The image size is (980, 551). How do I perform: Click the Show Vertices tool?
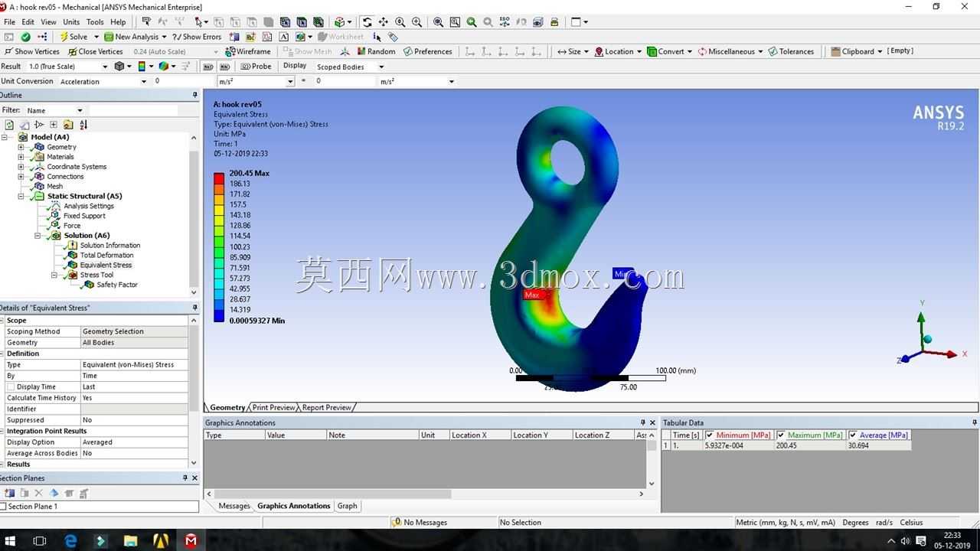click(x=31, y=51)
